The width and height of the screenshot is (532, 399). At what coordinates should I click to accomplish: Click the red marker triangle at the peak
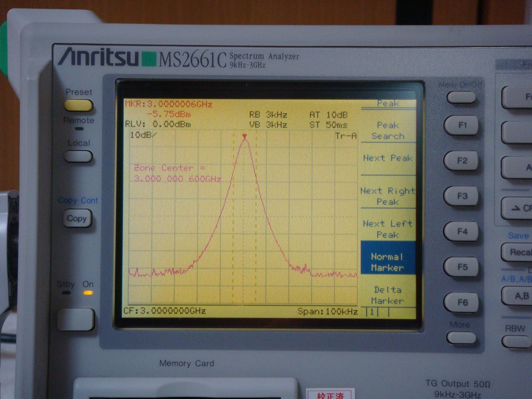click(x=245, y=137)
